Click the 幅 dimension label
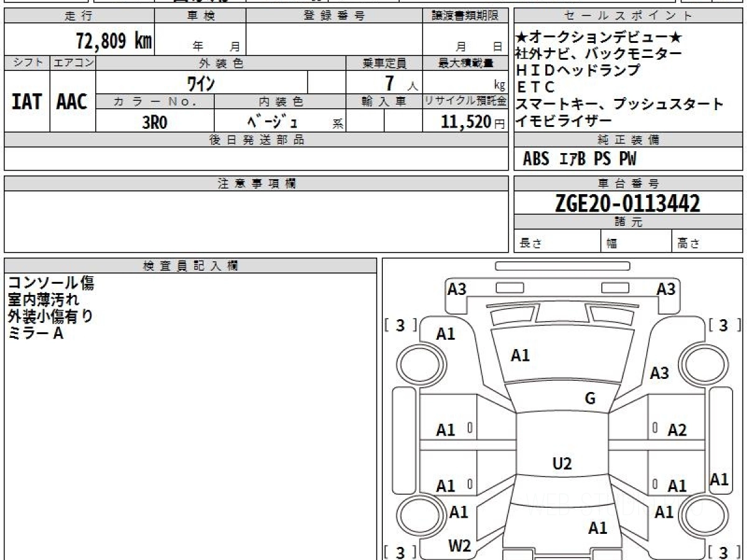The image size is (747, 560). [x=612, y=245]
